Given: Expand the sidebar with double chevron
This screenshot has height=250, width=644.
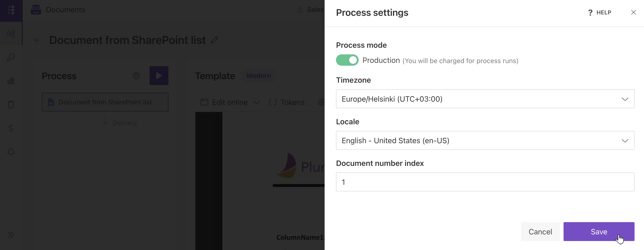Looking at the screenshot, I should 11,235.
